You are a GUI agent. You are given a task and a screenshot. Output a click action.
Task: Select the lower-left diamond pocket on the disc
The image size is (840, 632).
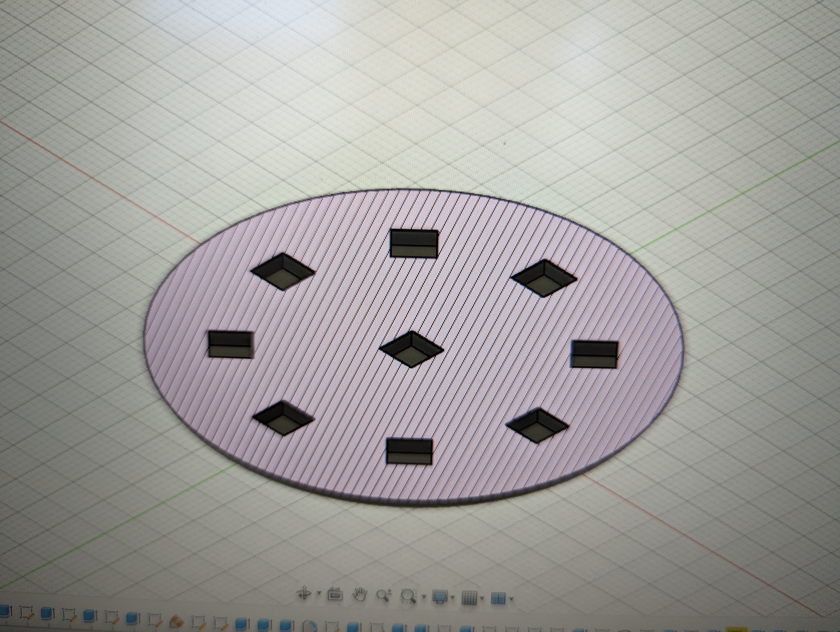[x=283, y=418]
